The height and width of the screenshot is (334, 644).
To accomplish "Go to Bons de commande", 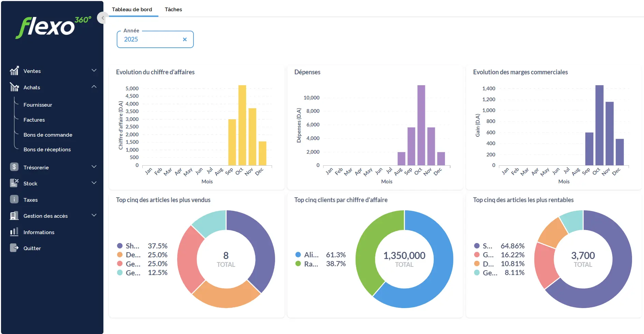I will point(48,135).
